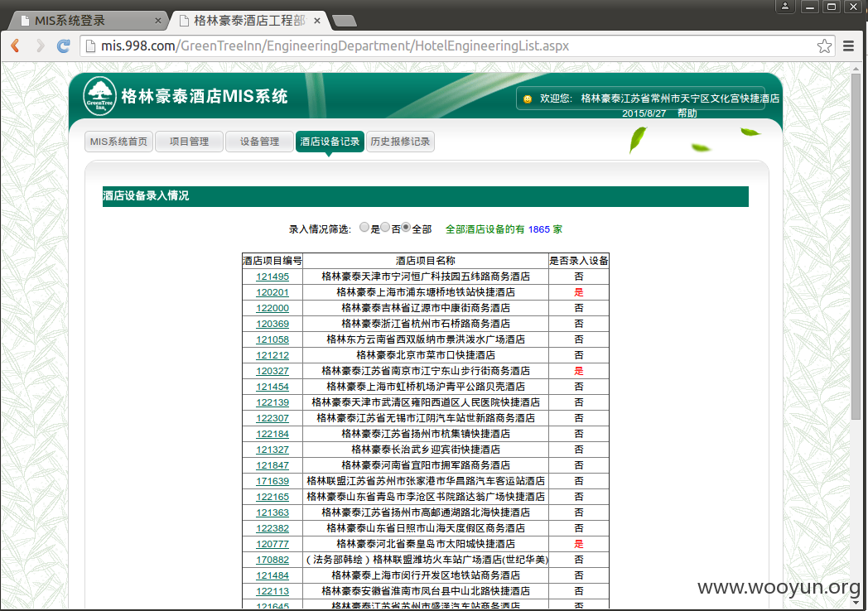Viewport: 868px width, 611px height.
Task: Click the smiley icon beside 欢迎您
Action: (528, 99)
